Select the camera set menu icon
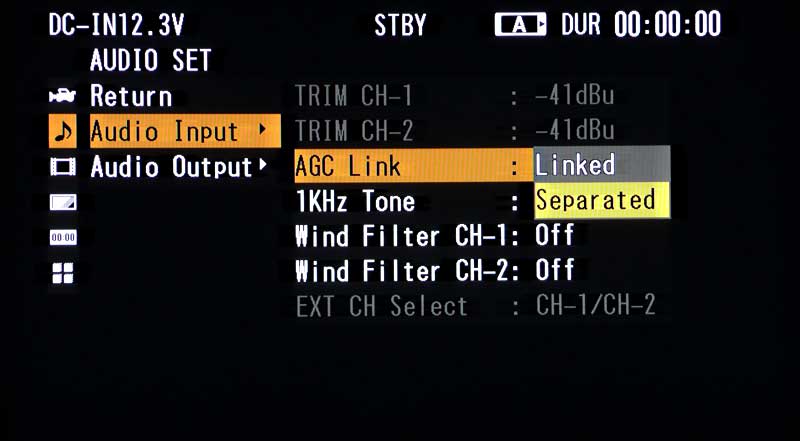The height and width of the screenshot is (441, 800). [x=62, y=96]
